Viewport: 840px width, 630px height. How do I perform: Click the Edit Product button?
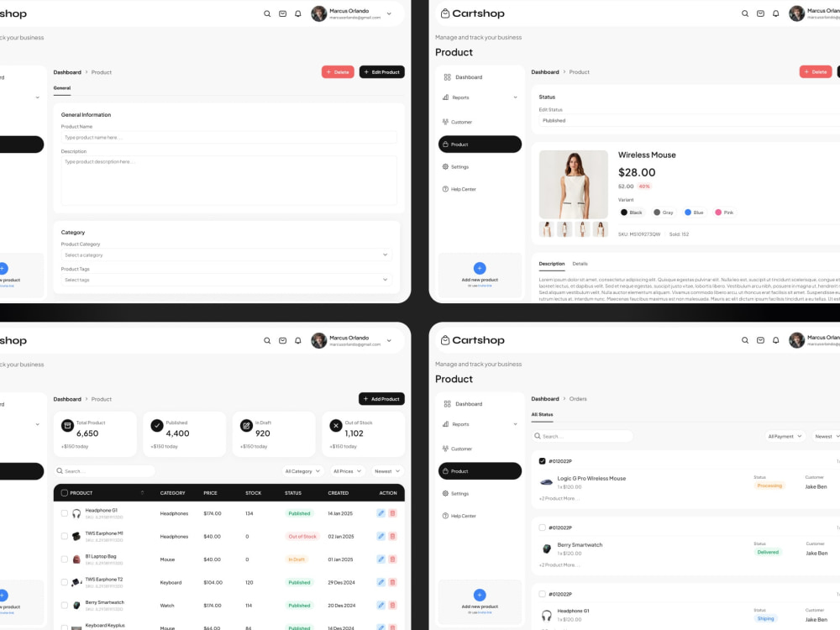pyautogui.click(x=382, y=71)
